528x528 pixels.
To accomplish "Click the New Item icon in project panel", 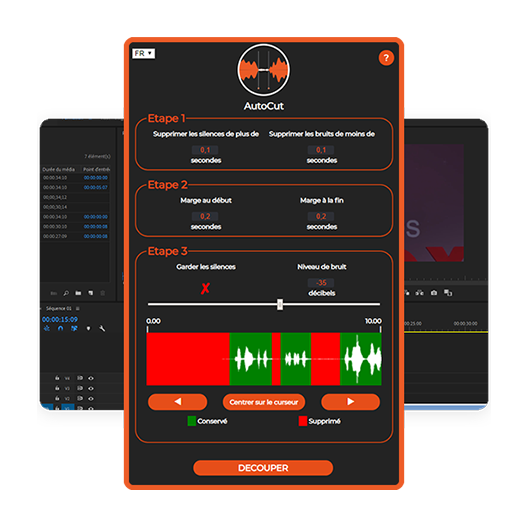I will point(91,293).
